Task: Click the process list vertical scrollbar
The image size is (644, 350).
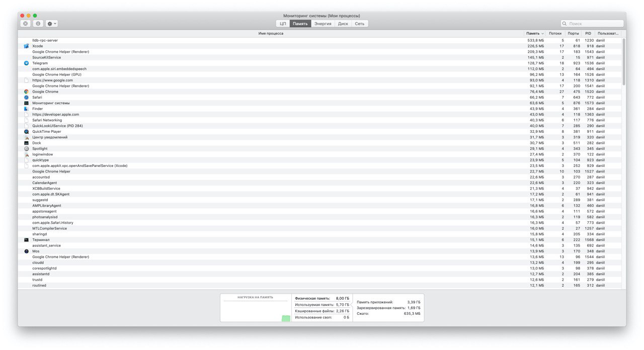Action: point(624,61)
